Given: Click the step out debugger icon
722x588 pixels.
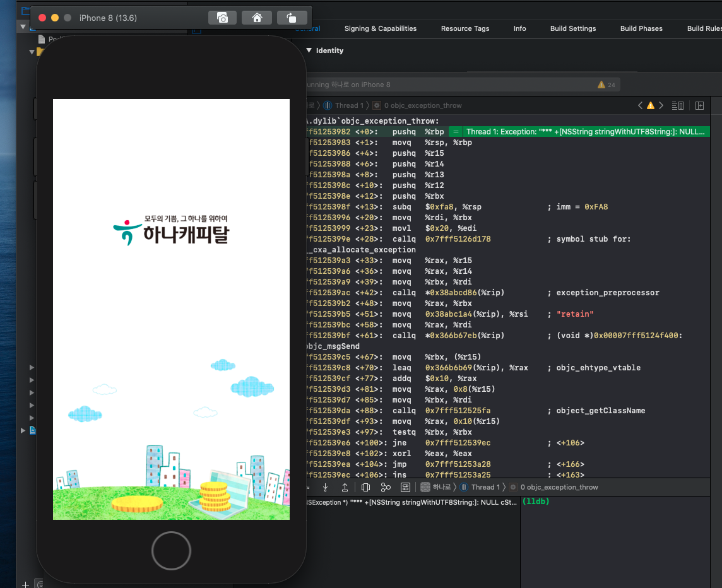Looking at the screenshot, I should [x=345, y=487].
